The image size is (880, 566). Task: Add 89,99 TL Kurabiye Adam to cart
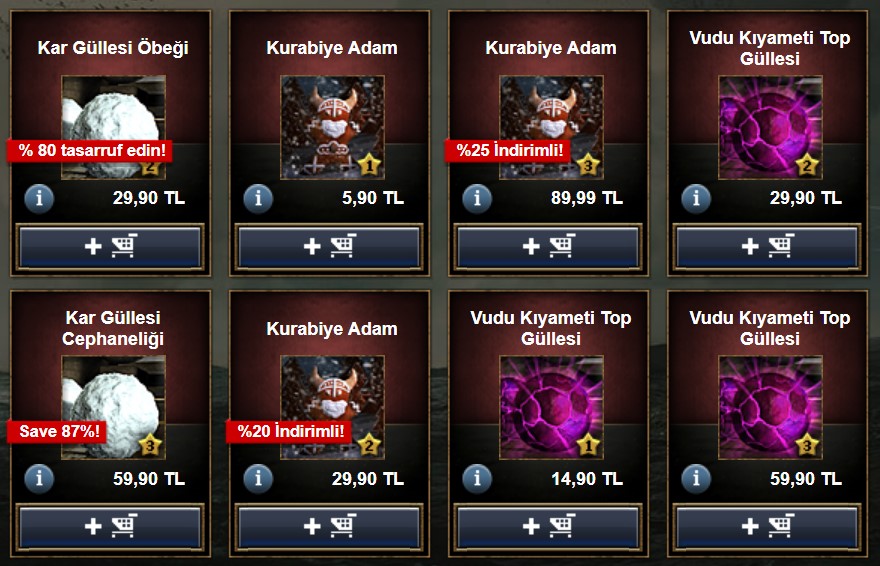coord(548,246)
